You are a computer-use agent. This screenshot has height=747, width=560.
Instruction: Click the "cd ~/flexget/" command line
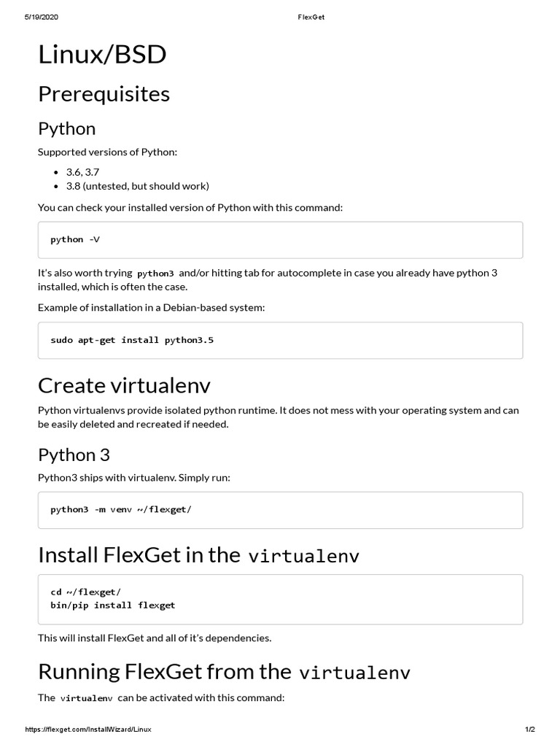click(85, 592)
